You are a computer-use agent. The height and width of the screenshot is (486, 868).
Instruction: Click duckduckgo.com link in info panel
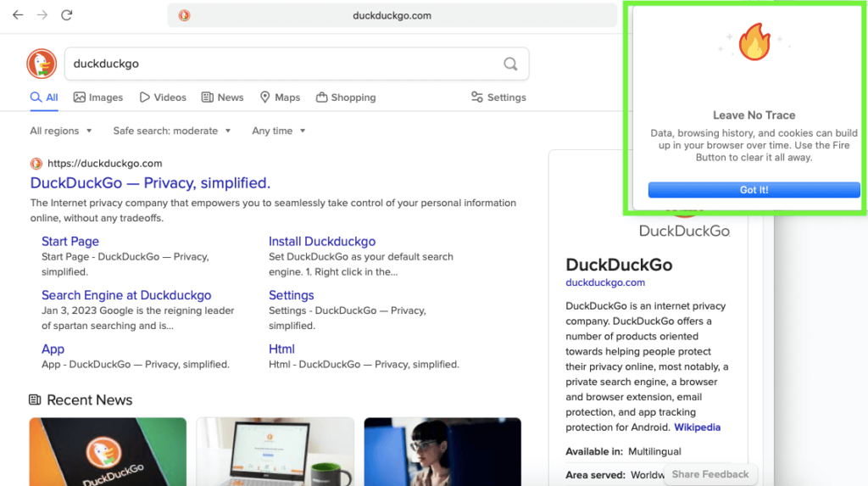605,282
